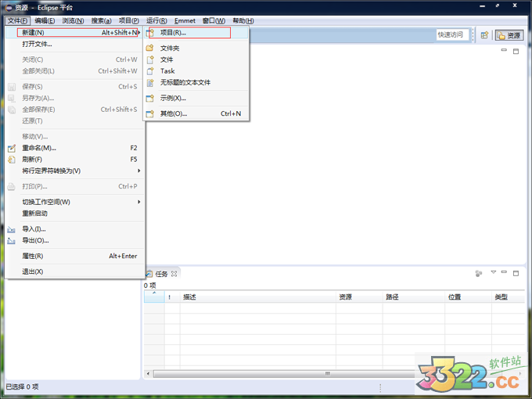Click the project icon beside 项目(R)...
The width and height of the screenshot is (532, 399).
coord(150,33)
